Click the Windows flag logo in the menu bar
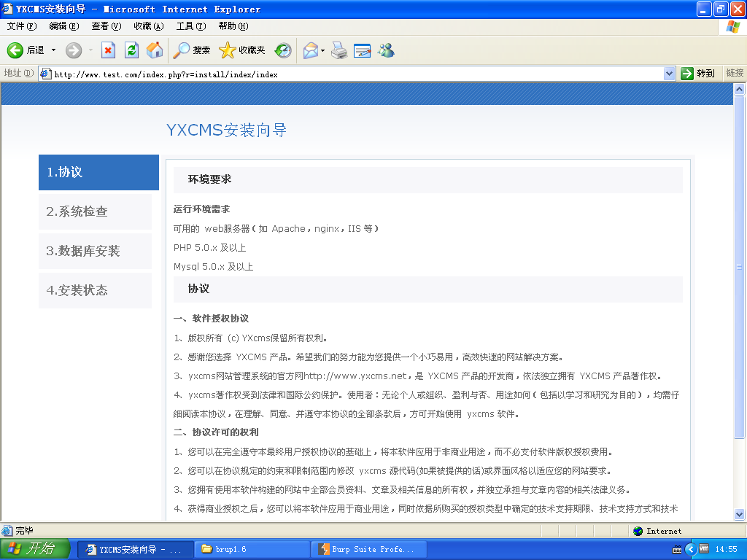Screen dimensions: 747x560 732,27
